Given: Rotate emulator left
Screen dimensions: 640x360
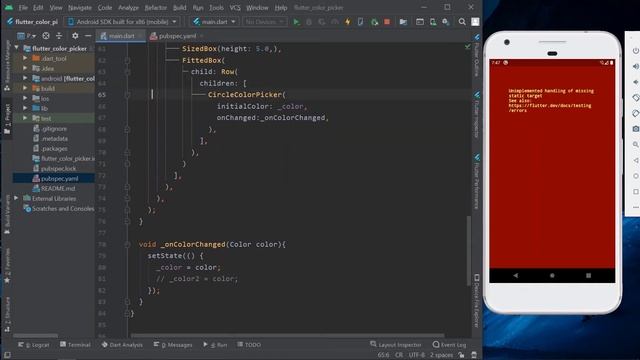Looking at the screenshot, I should (636, 98).
